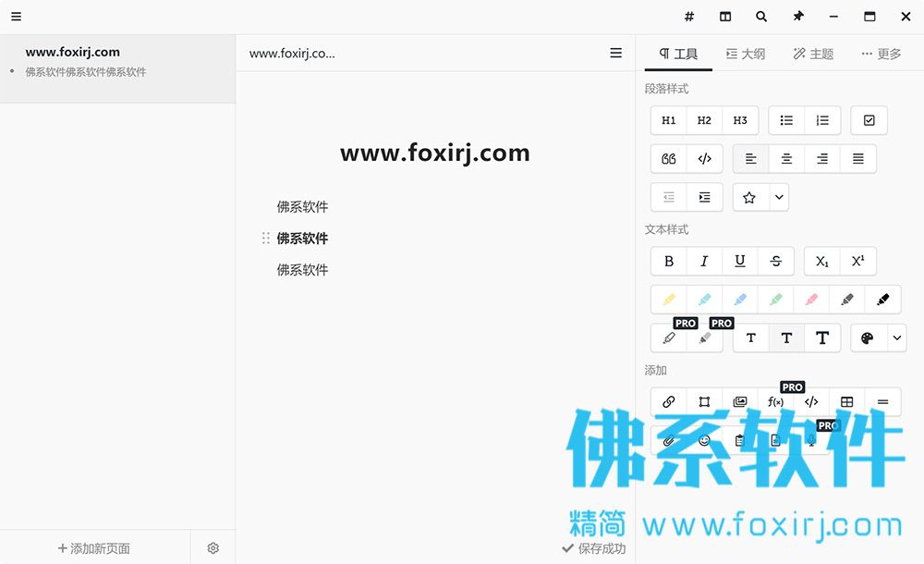
Task: Insert a table into the note
Action: pos(846,402)
